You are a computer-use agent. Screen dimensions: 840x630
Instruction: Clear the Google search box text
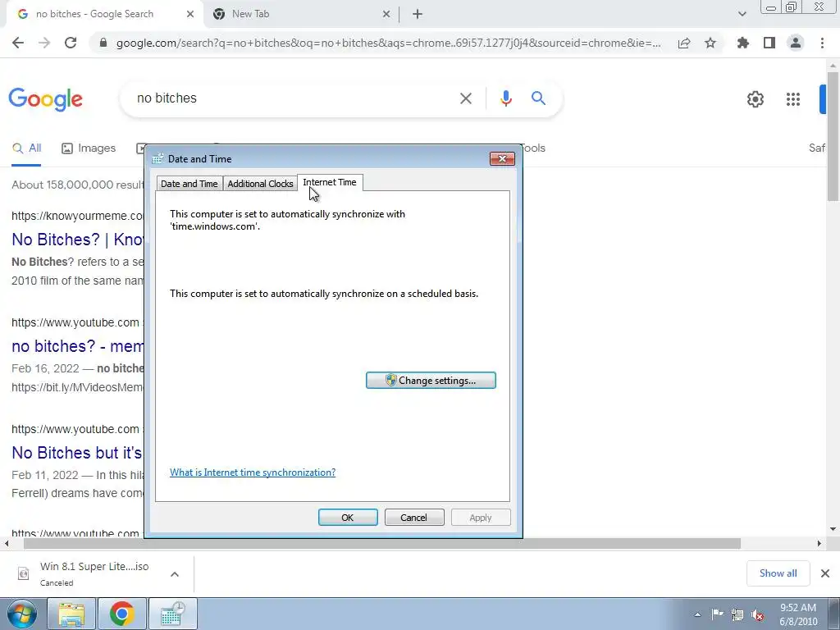click(x=466, y=98)
